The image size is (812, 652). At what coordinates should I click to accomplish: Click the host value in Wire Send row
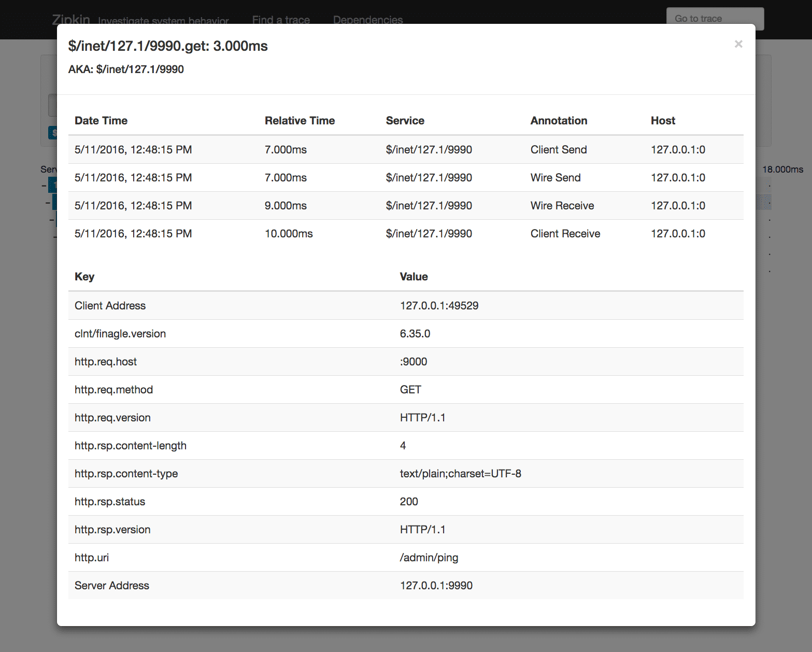pos(678,178)
